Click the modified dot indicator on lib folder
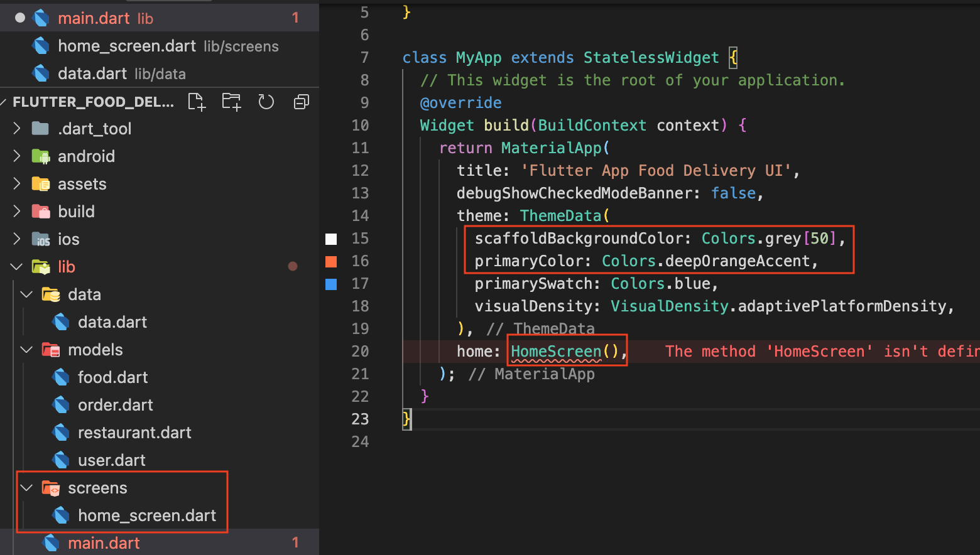 click(x=293, y=266)
